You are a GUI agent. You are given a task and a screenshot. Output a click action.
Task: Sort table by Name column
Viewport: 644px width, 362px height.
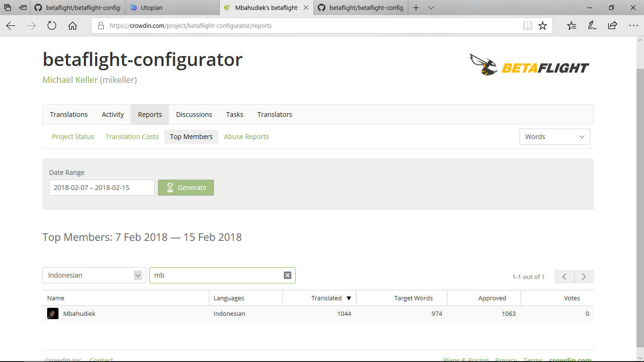click(x=56, y=298)
